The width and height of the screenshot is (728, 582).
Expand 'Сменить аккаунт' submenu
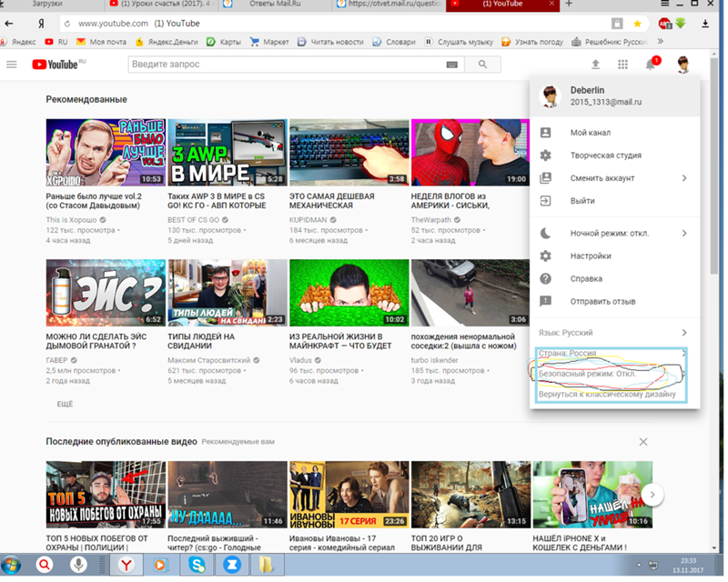click(x=615, y=178)
